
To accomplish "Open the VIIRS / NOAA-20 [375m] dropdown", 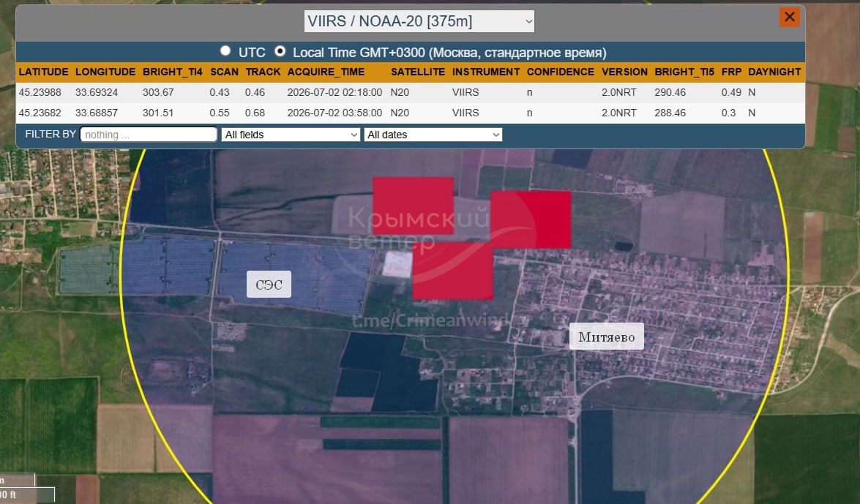I will point(419,21).
